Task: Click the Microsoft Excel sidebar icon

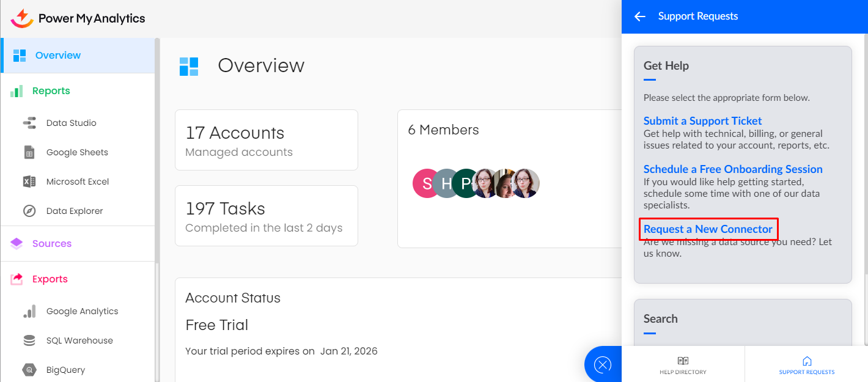Action: click(29, 182)
